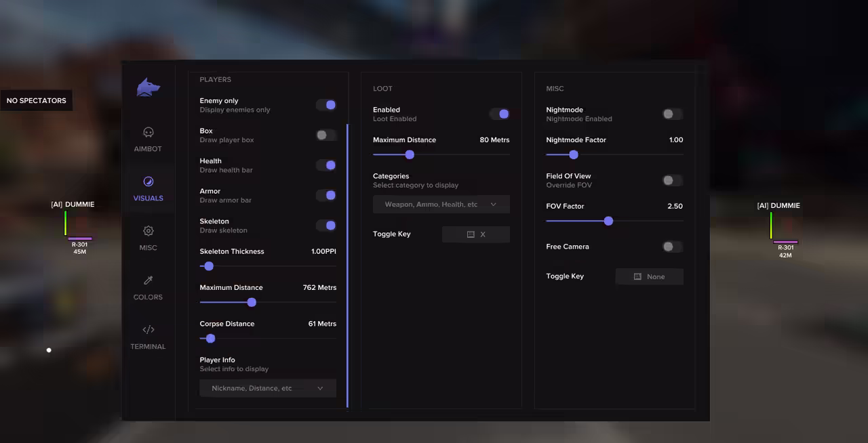Image resolution: width=868 pixels, height=443 pixels.
Task: Turn on Field Of View override
Action: [x=673, y=180]
